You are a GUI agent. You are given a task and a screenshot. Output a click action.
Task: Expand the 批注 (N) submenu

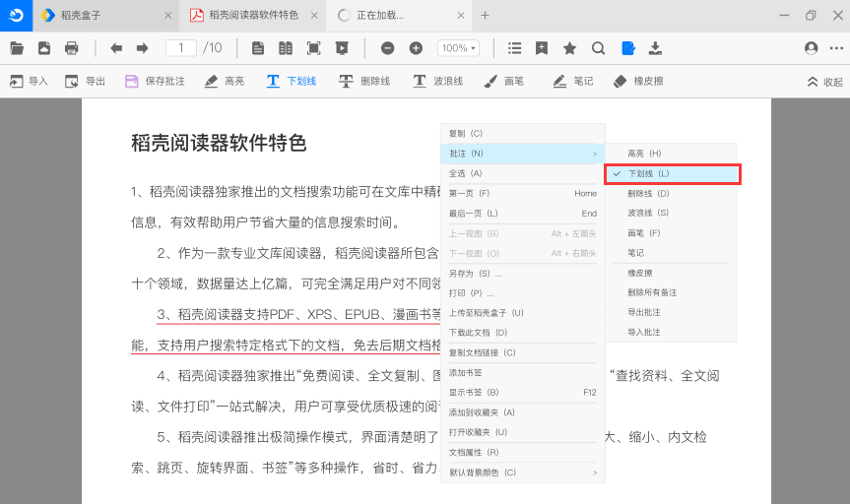[523, 154]
